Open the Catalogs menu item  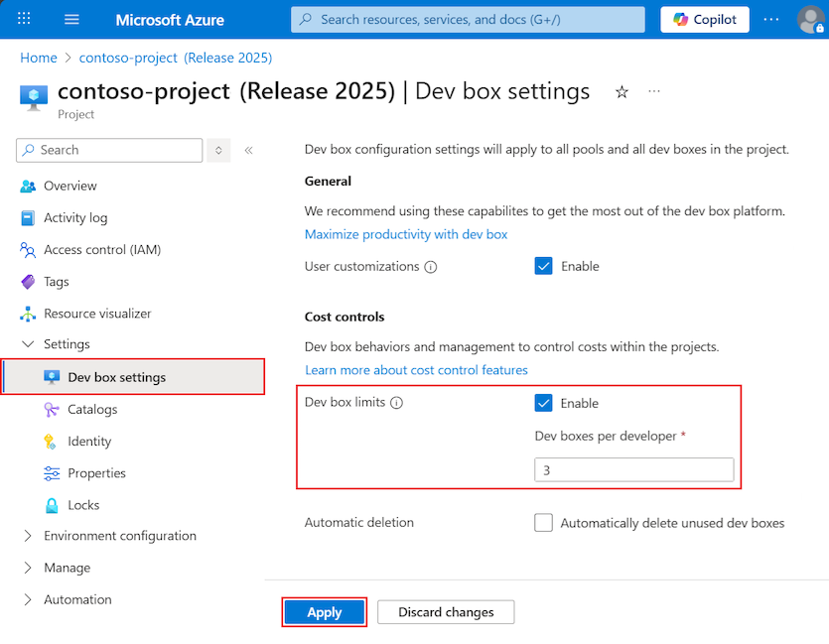92,409
